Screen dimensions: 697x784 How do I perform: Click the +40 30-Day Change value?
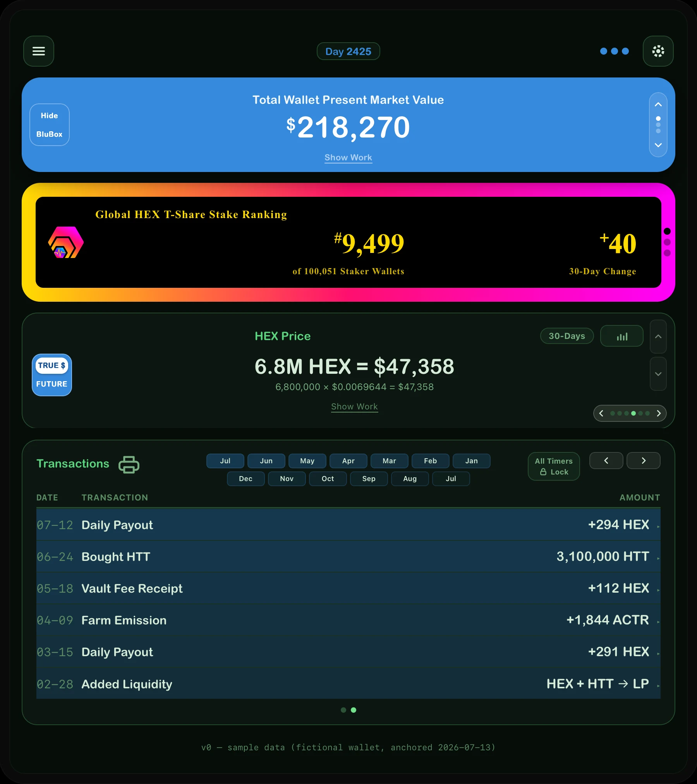618,243
